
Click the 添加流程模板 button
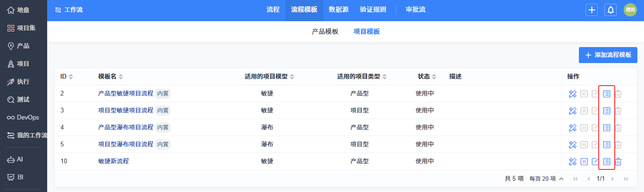(x=608, y=55)
